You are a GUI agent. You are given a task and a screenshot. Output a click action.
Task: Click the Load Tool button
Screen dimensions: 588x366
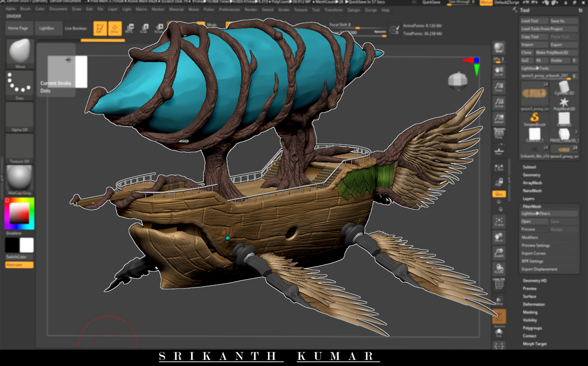tap(534, 21)
